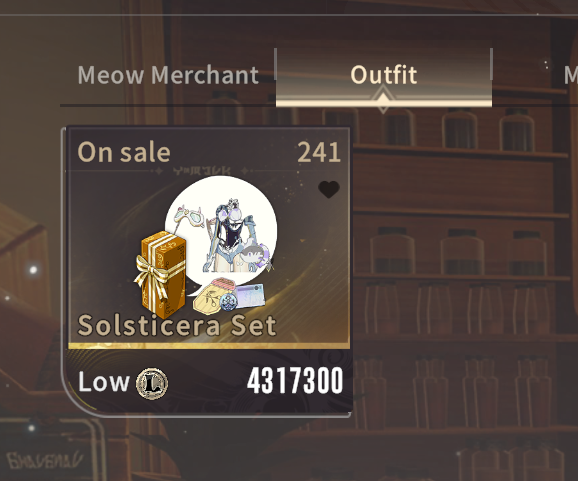Click the purple ticket card icon
The width and height of the screenshot is (578, 481).
click(250, 296)
